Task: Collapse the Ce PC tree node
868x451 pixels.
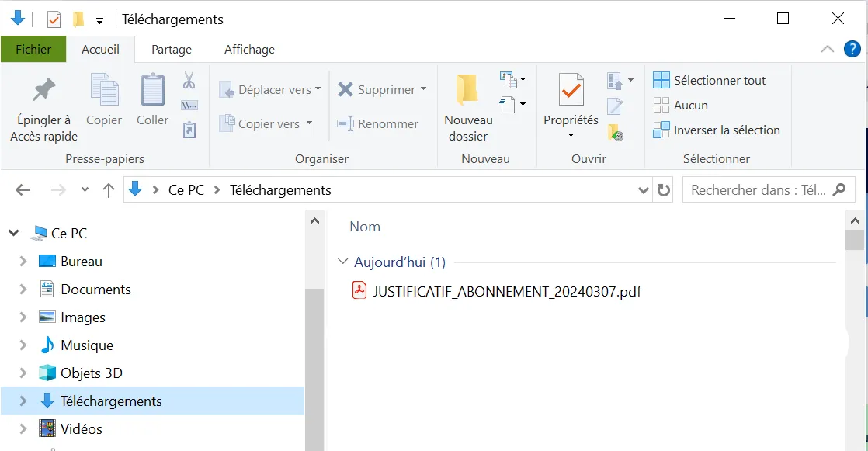Action: click(x=14, y=234)
